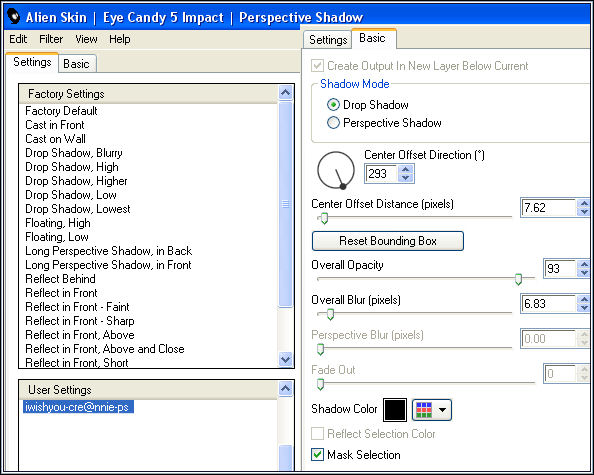The image size is (594, 475).
Task: Click the User Settings list scroll-up arrow
Action: coord(285,389)
